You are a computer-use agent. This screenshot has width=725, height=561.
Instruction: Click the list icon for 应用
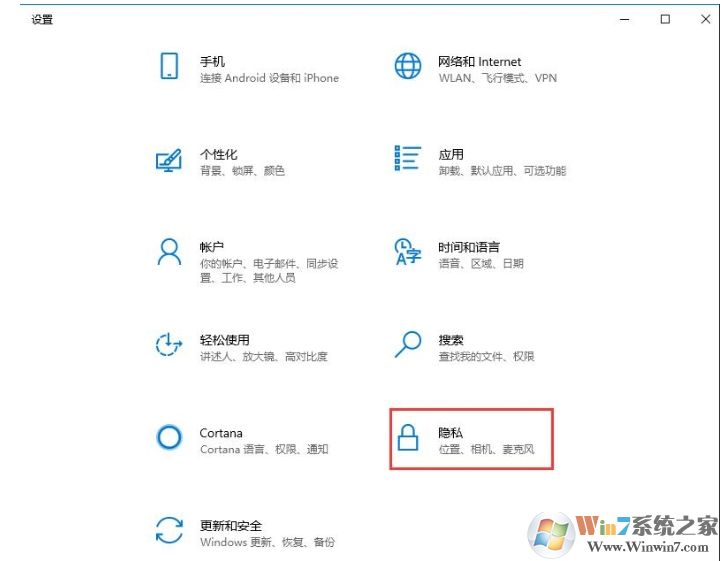(408, 158)
